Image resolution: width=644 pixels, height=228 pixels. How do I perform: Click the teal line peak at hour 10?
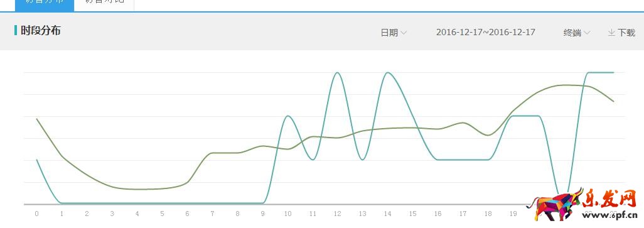point(287,116)
